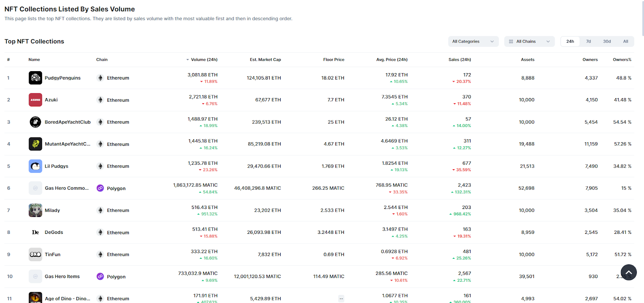This screenshot has width=644, height=303.
Task: Click the Name column header
Action: pyautogui.click(x=34, y=59)
